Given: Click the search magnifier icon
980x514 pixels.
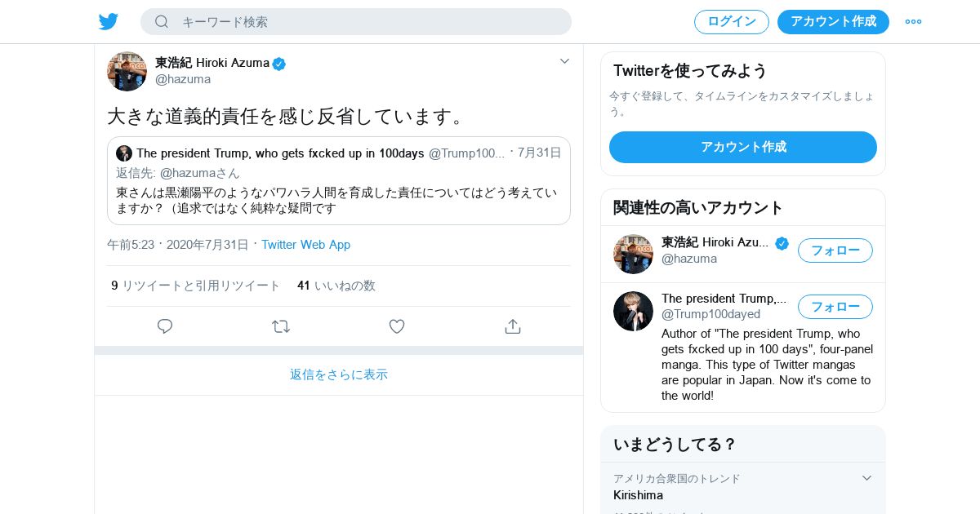Looking at the screenshot, I should tap(162, 21).
